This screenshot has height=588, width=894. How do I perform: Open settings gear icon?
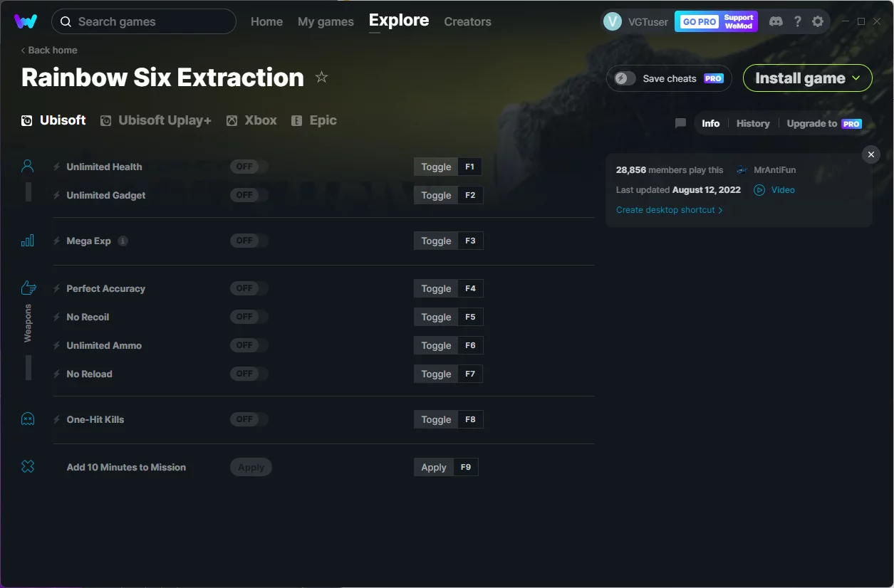pyautogui.click(x=818, y=21)
